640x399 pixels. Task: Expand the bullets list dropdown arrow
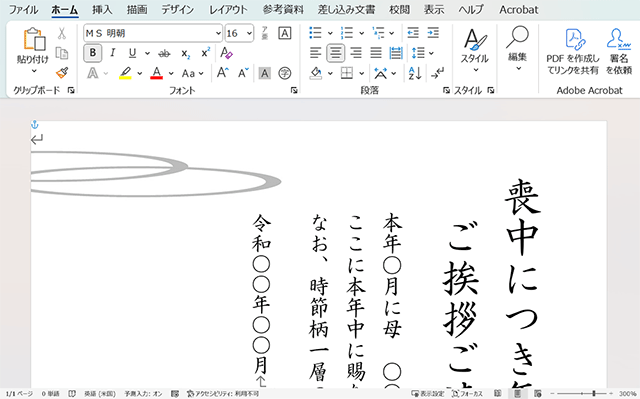(330, 33)
